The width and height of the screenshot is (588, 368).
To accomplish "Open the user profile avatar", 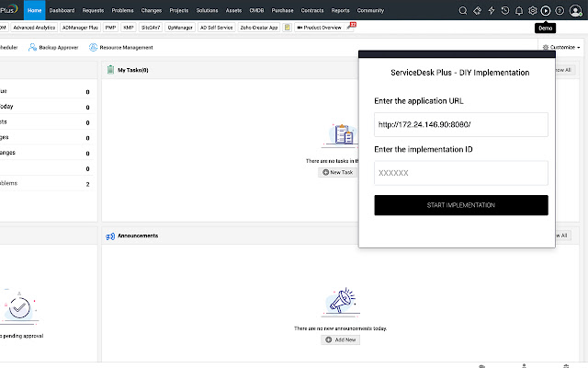I will point(575,10).
